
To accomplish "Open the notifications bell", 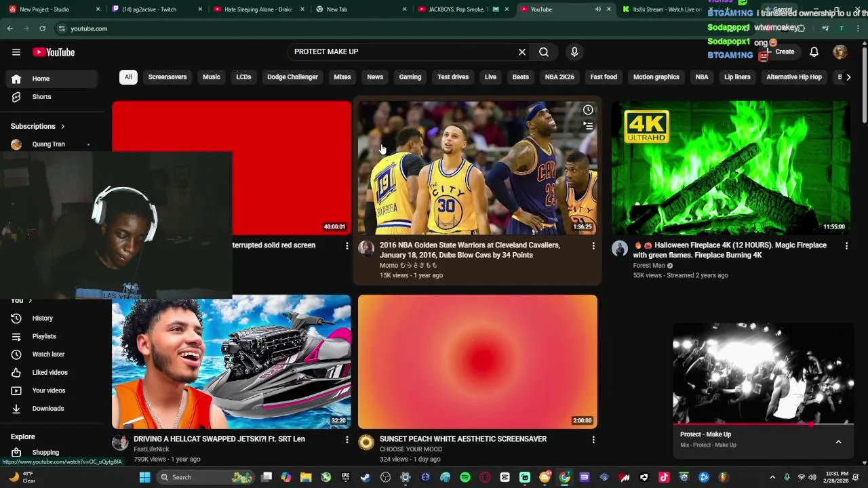I will pyautogui.click(x=814, y=52).
